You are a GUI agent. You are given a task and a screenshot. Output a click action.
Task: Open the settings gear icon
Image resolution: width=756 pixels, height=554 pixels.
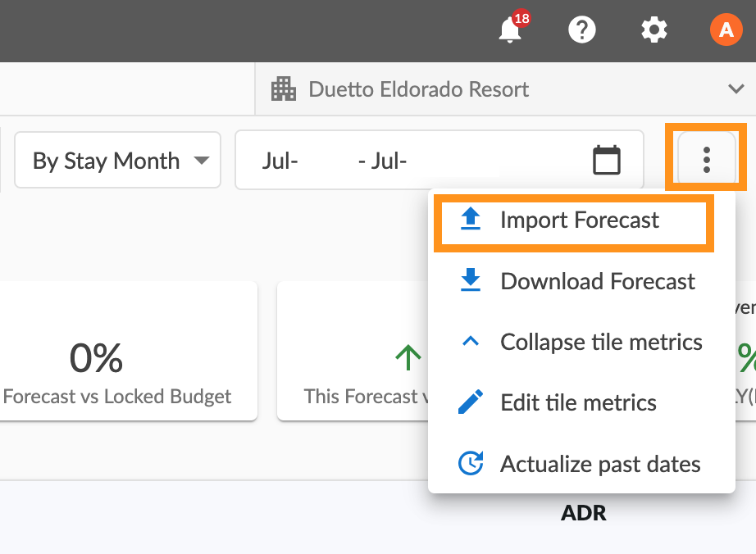point(654,30)
